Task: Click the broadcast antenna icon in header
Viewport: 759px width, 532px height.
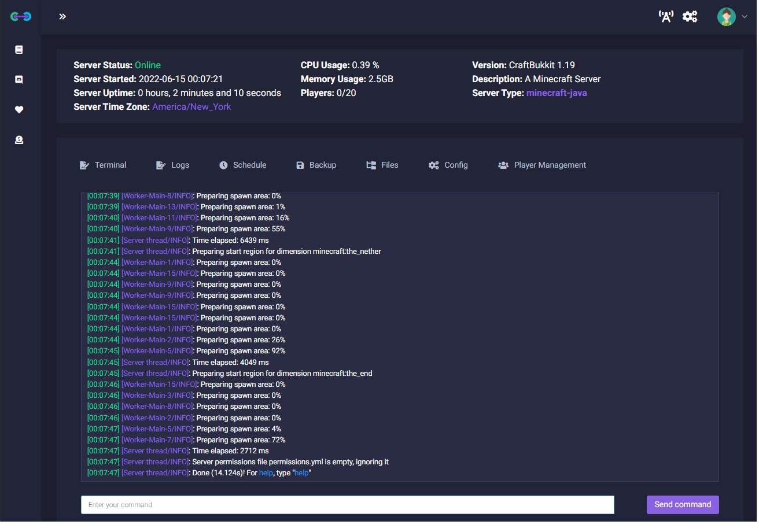Action: coord(666,17)
